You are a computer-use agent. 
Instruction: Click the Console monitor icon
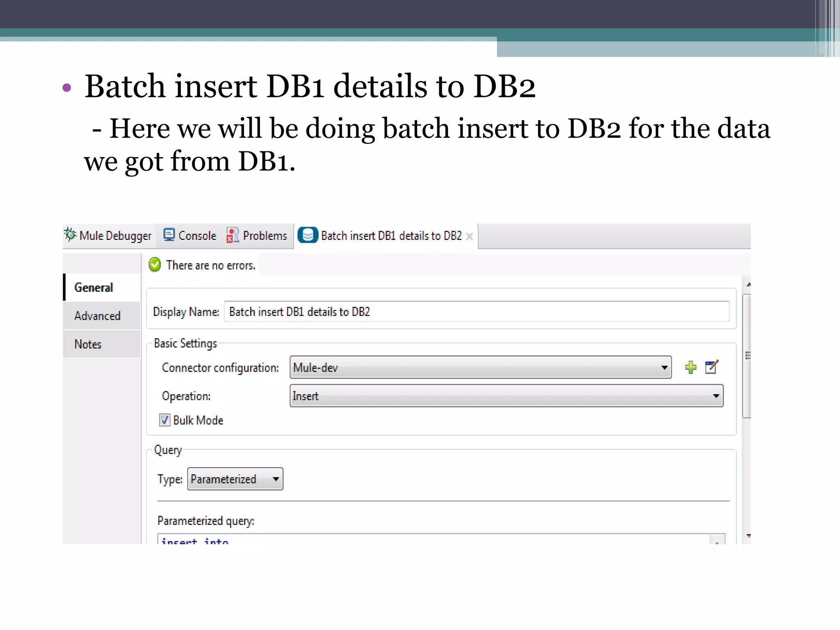pyautogui.click(x=169, y=235)
